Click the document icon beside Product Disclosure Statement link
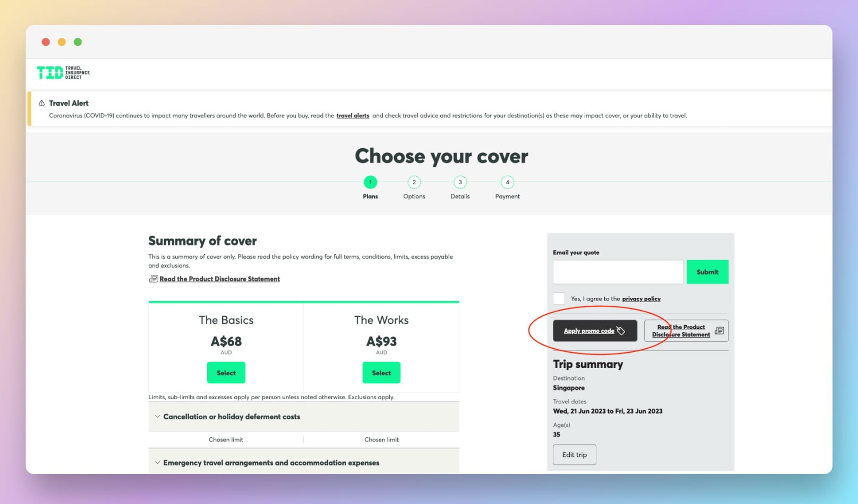This screenshot has width=858, height=504. coord(153,279)
